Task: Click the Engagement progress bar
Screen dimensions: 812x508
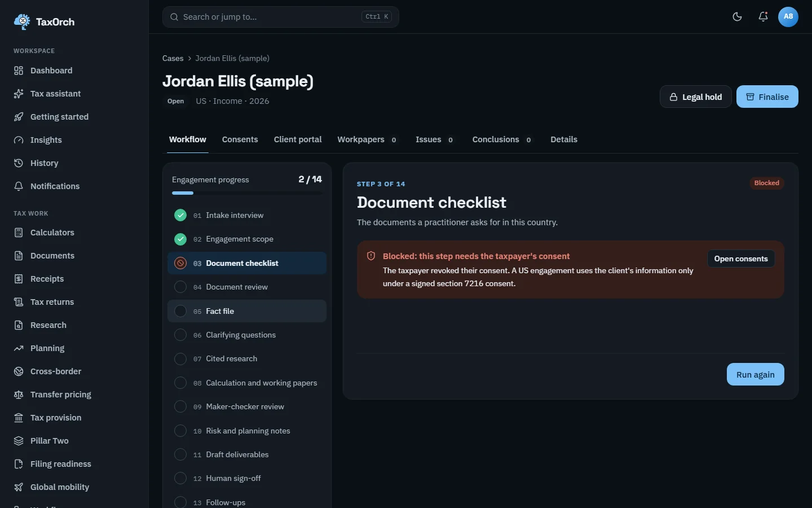Action: point(247,193)
